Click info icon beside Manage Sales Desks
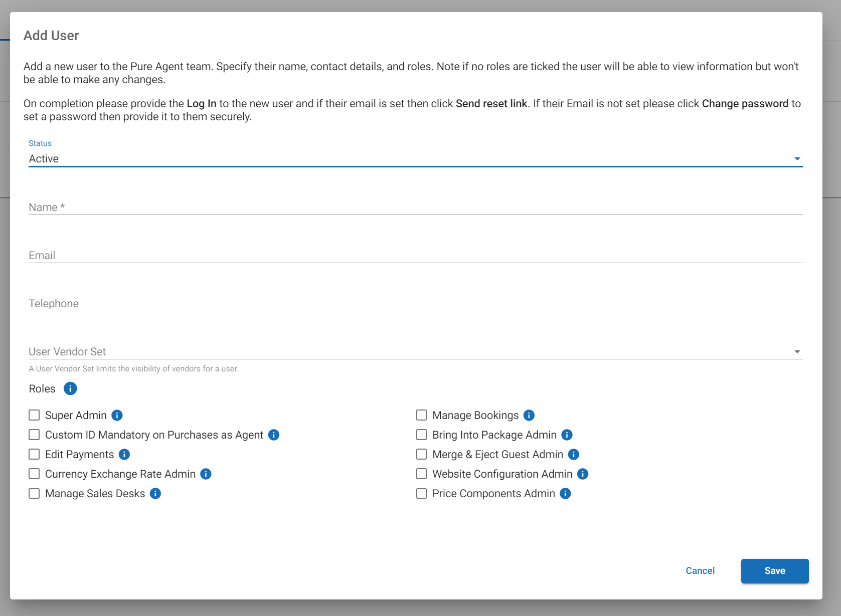The image size is (841, 616). pos(155,493)
